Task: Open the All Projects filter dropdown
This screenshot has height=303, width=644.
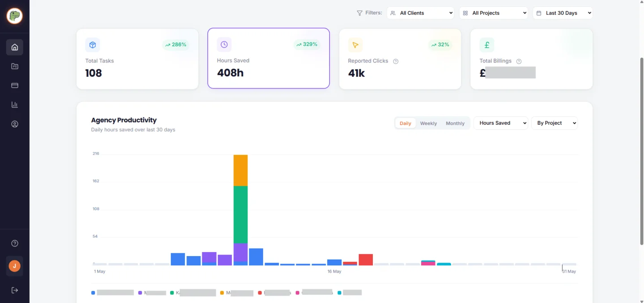Action: pos(494,13)
